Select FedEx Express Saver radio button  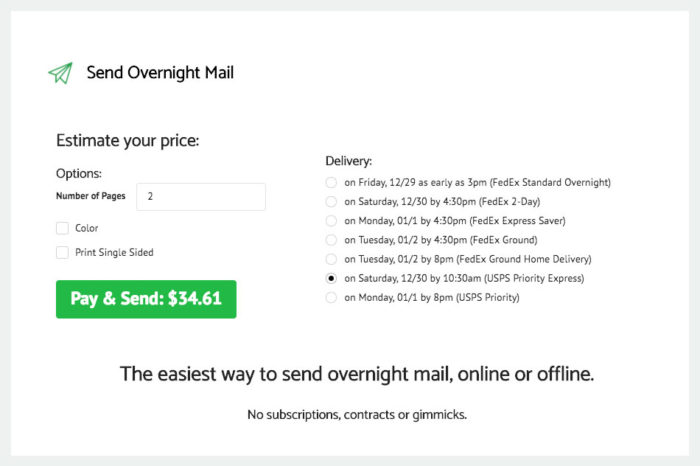[x=331, y=221]
